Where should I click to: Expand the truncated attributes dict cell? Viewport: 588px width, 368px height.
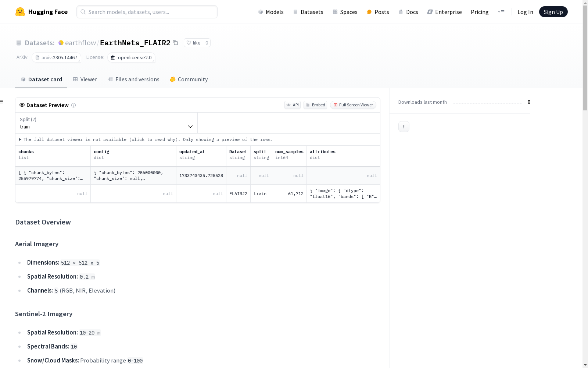tap(343, 194)
